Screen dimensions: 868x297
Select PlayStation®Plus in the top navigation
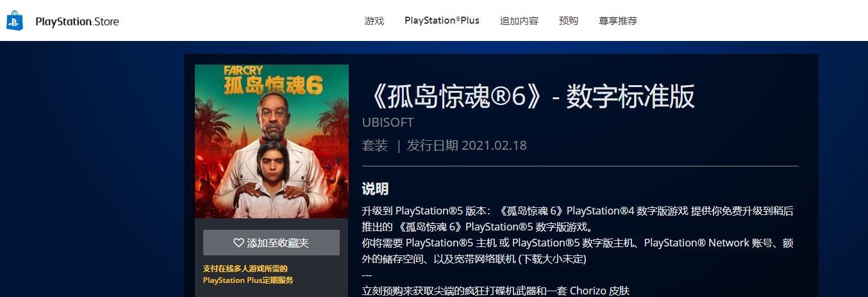coord(442,20)
